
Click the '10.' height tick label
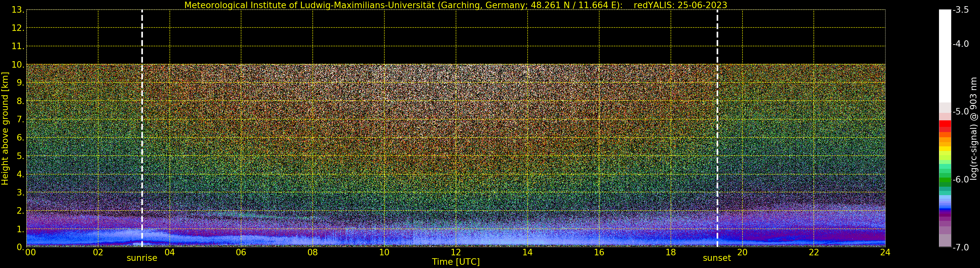[x=18, y=65]
